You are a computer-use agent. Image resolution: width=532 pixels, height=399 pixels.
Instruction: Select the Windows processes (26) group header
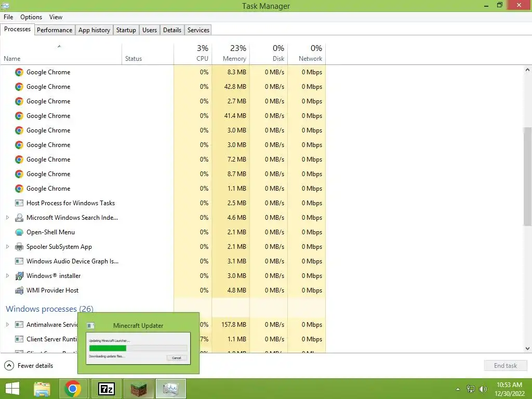49,309
